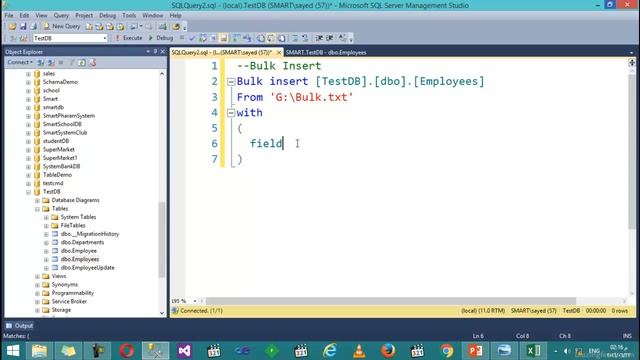Click the editor split bar handle
This screenshot has width=640, height=360.
click(632, 62)
